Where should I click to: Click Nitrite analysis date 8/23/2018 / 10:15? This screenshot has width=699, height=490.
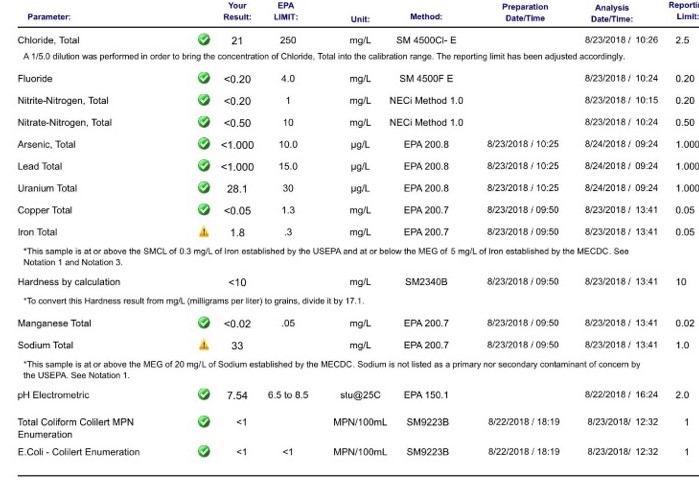point(621,100)
